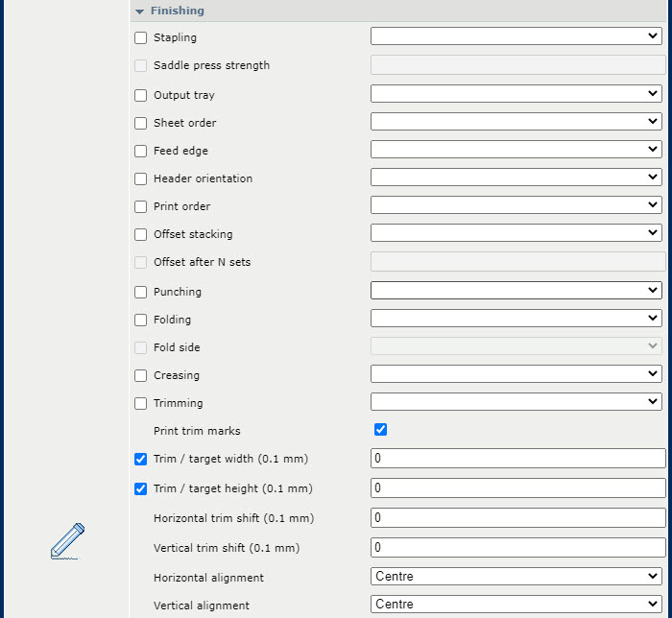Enable the Stapling checkbox
Image resolution: width=672 pixels, height=618 pixels.
[x=141, y=38]
